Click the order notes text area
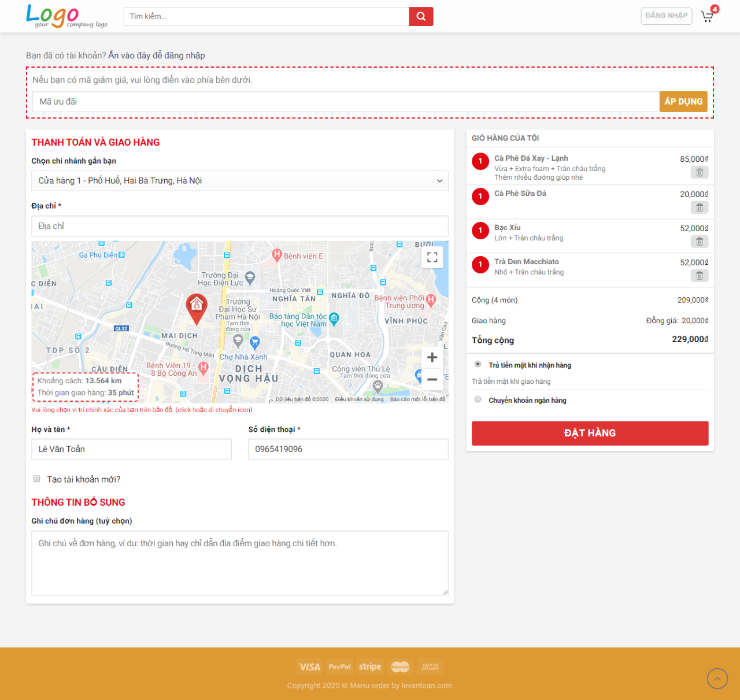This screenshot has height=700, width=740. point(239,562)
